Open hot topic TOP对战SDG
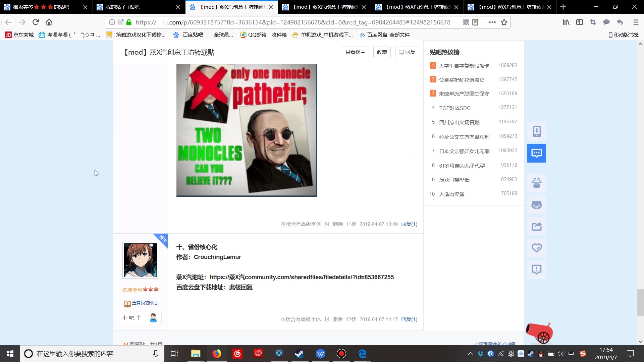This screenshot has height=362, width=644. coord(455,108)
